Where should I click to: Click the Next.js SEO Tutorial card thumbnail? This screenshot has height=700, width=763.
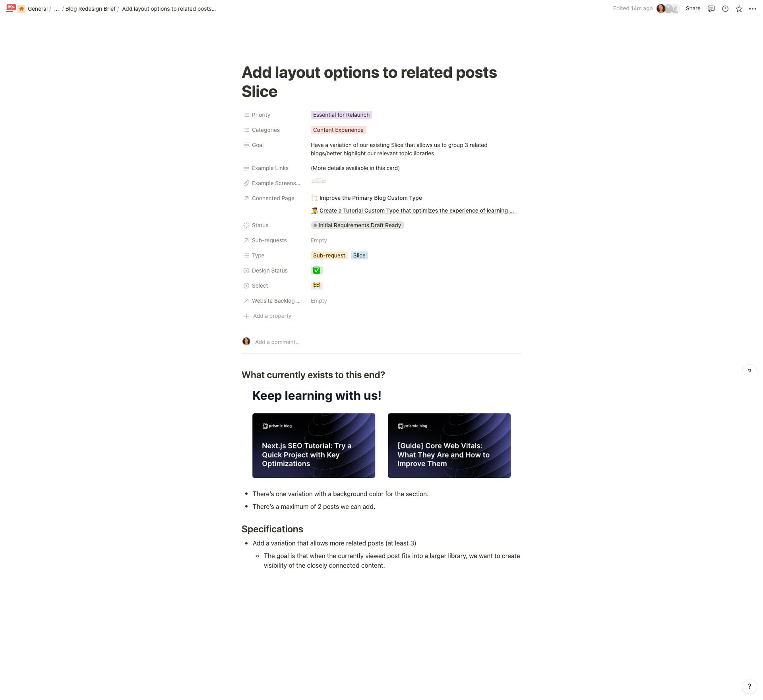coord(314,445)
